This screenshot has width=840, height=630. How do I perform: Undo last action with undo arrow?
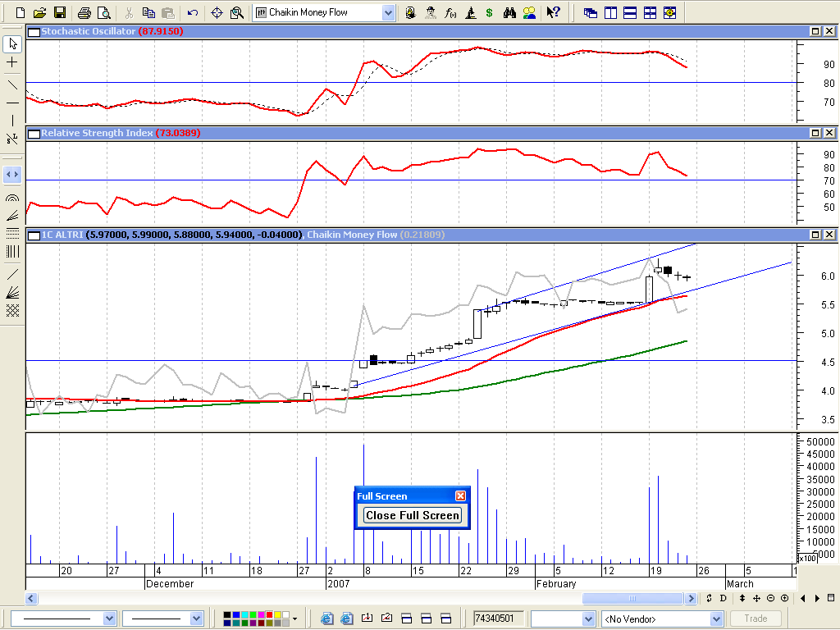193,12
